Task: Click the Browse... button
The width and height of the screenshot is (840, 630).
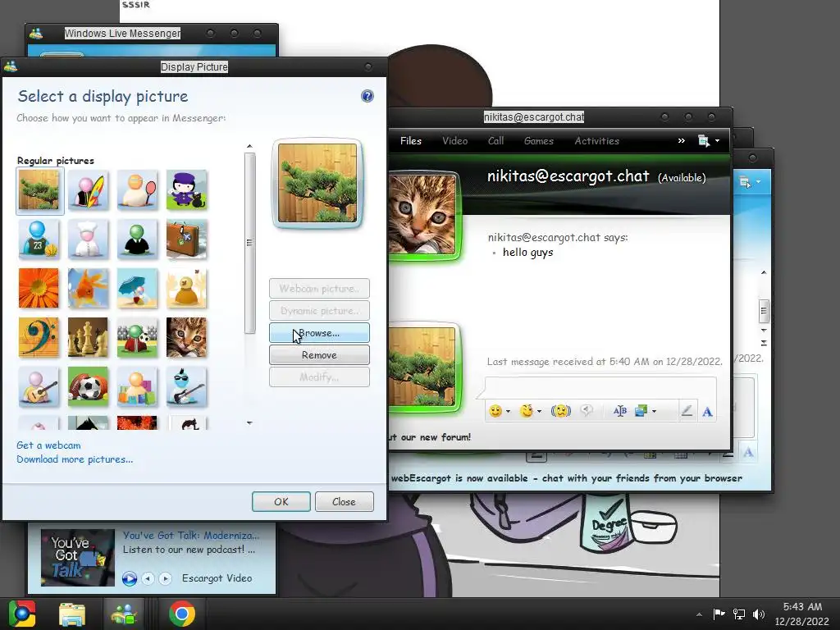Action: 319,333
